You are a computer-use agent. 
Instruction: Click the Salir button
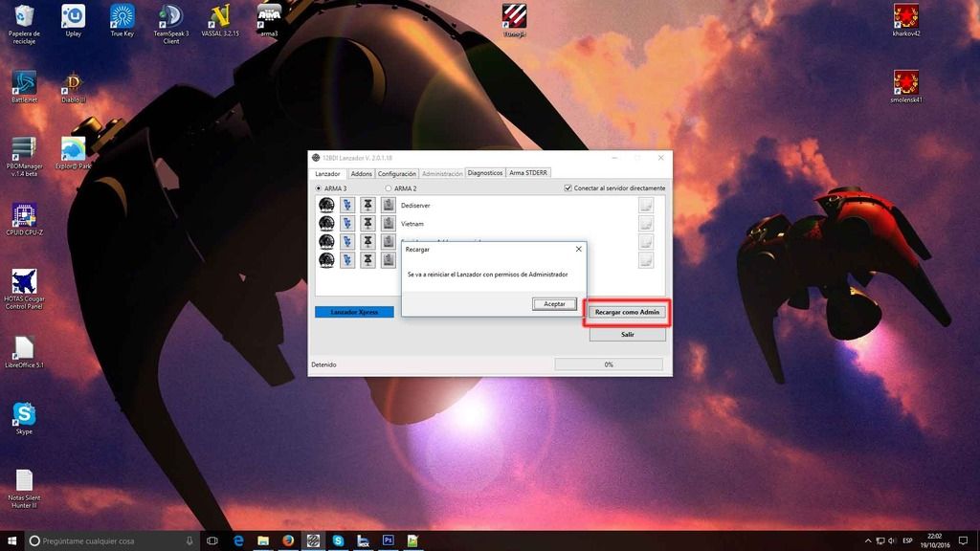click(x=628, y=334)
